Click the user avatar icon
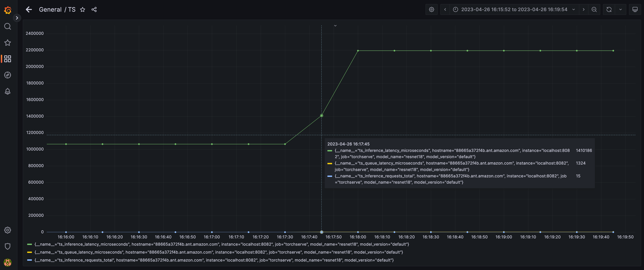Viewport: 644px width, 270px height. pos(8,262)
